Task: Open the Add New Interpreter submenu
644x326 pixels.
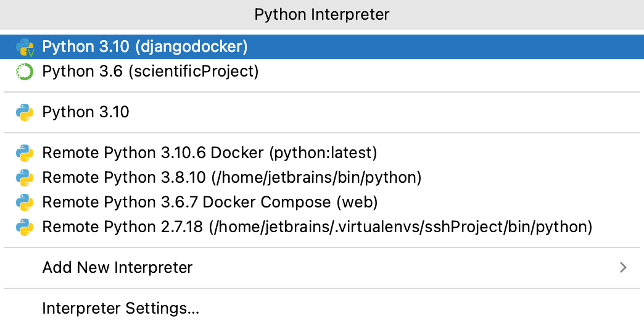Action: [322, 267]
